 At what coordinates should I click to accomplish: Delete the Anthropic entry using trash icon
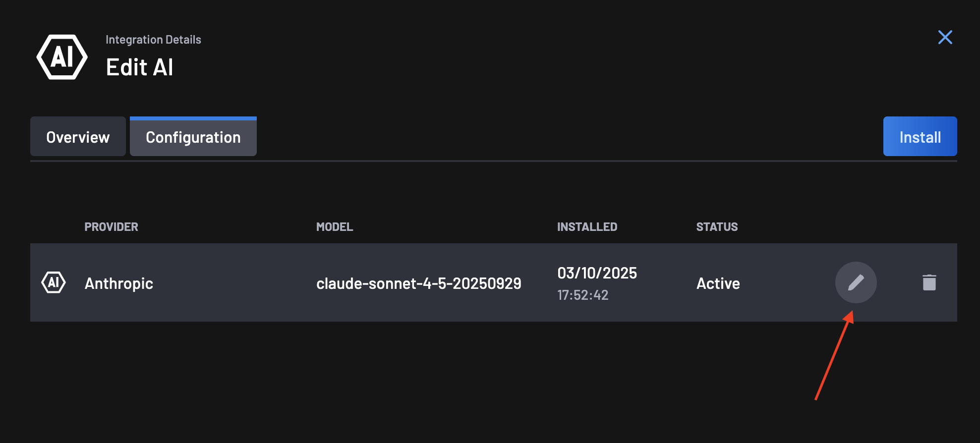point(929,282)
